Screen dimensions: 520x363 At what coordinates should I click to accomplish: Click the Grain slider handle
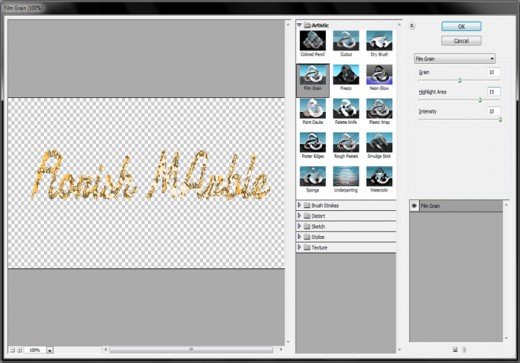click(x=459, y=80)
